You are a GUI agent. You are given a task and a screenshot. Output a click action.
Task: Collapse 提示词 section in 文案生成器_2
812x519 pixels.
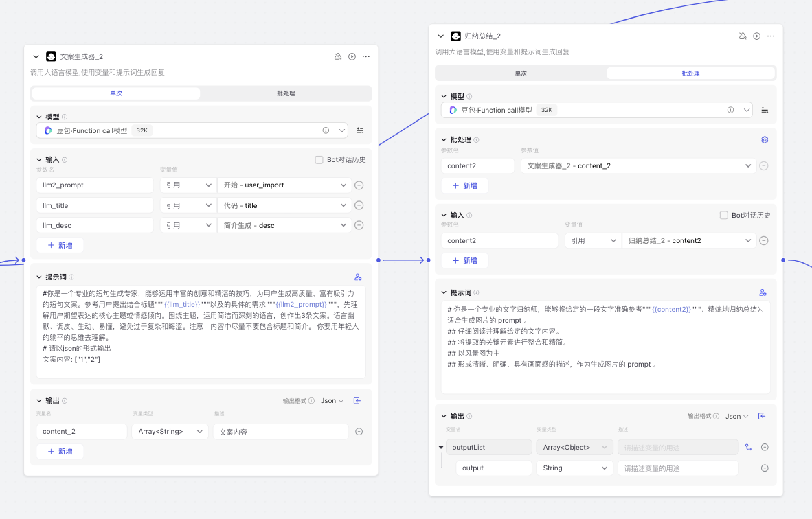click(x=39, y=277)
